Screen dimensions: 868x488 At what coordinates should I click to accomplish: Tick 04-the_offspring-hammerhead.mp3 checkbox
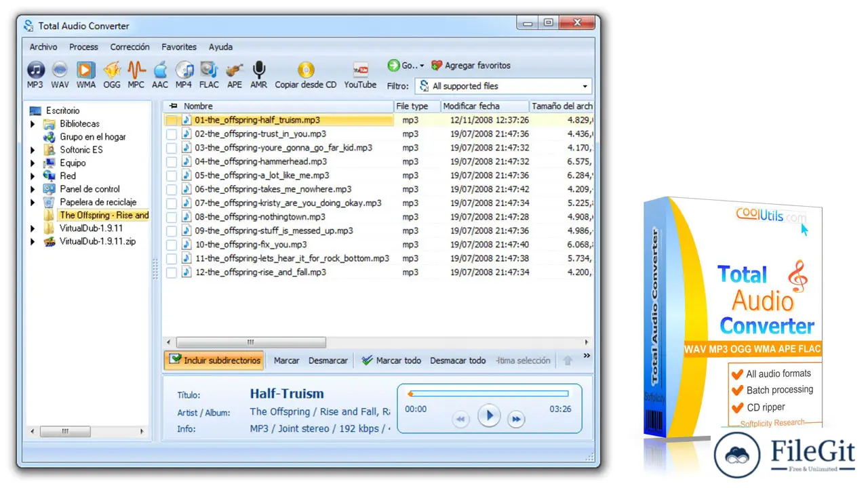coord(172,162)
